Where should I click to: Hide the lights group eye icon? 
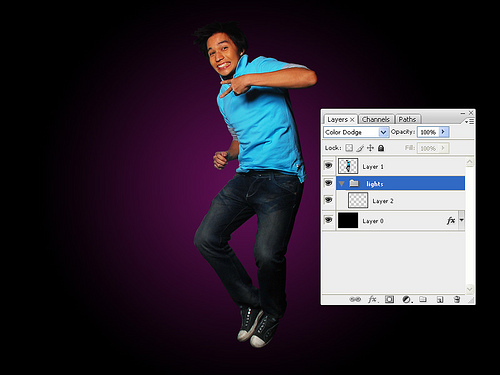tap(329, 183)
